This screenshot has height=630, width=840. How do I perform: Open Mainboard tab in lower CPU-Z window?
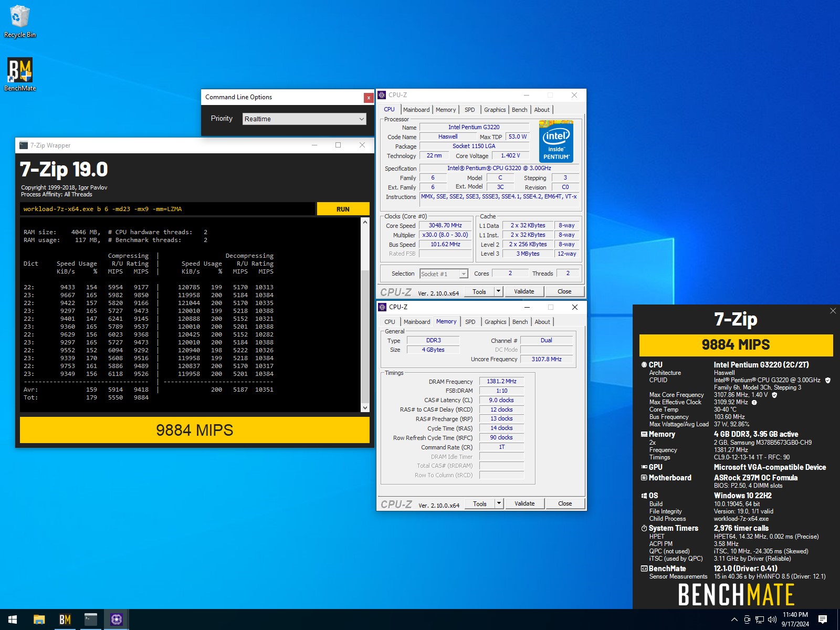tap(417, 322)
